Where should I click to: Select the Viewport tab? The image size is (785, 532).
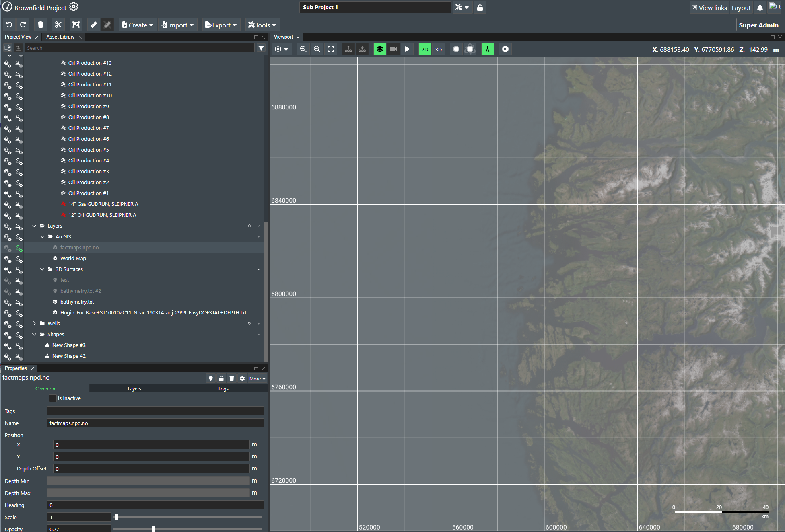pos(283,37)
